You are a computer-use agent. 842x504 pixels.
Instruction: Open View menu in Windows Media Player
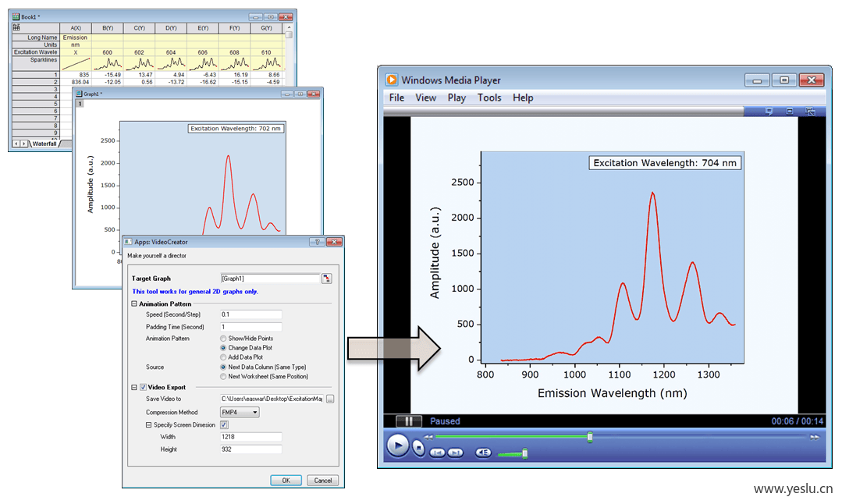pos(426,98)
